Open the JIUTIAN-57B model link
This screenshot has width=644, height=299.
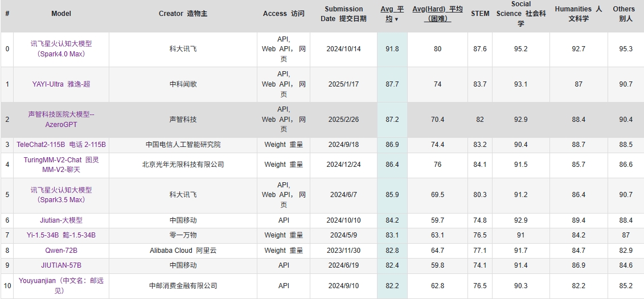coord(61,265)
